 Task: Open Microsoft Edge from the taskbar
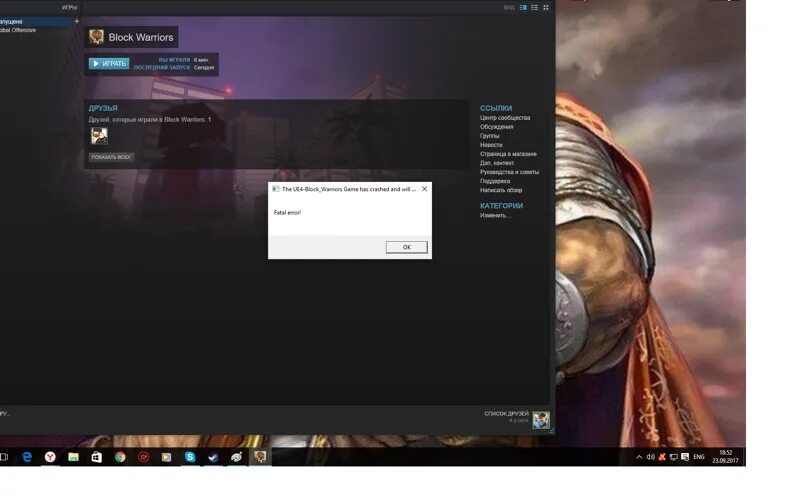click(x=27, y=457)
